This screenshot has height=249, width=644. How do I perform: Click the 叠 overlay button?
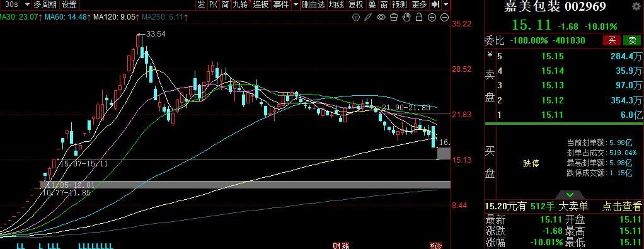point(372,4)
